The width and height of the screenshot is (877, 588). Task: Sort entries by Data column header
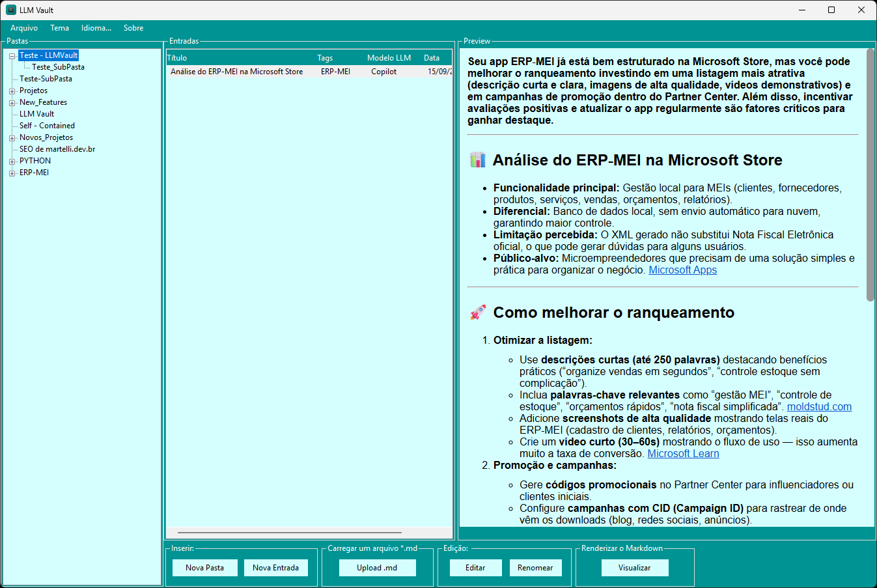point(436,58)
